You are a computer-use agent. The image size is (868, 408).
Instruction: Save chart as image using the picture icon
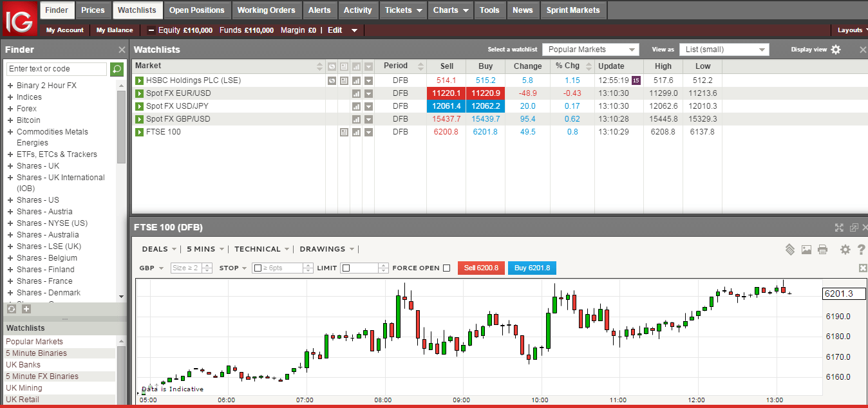pyautogui.click(x=806, y=250)
